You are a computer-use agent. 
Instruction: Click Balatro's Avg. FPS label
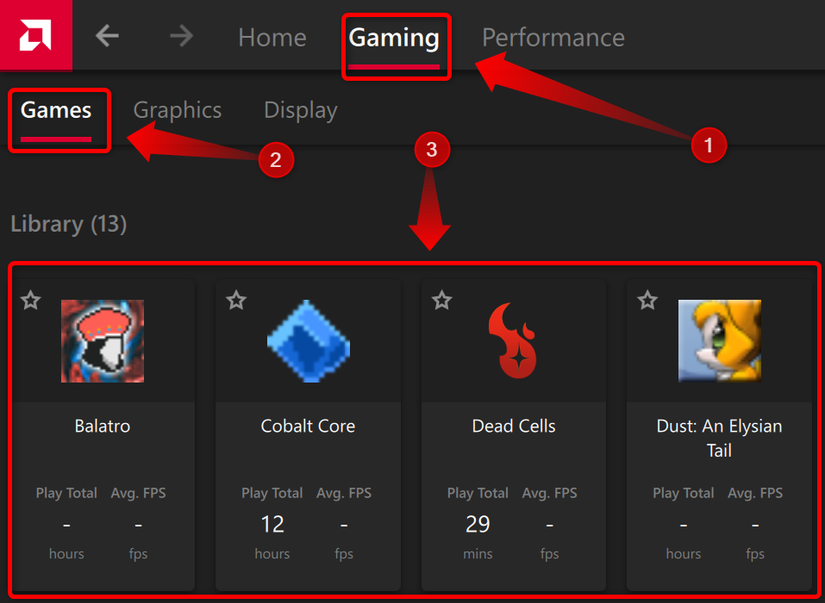pyautogui.click(x=138, y=494)
